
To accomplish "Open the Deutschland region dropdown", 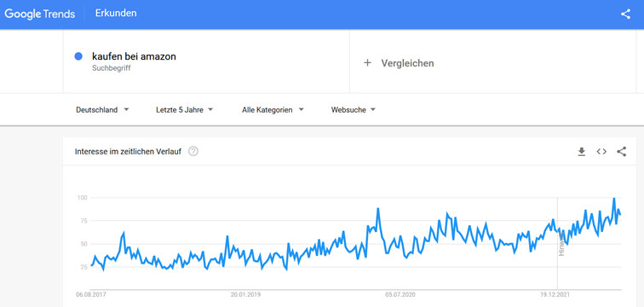I will point(103,110).
